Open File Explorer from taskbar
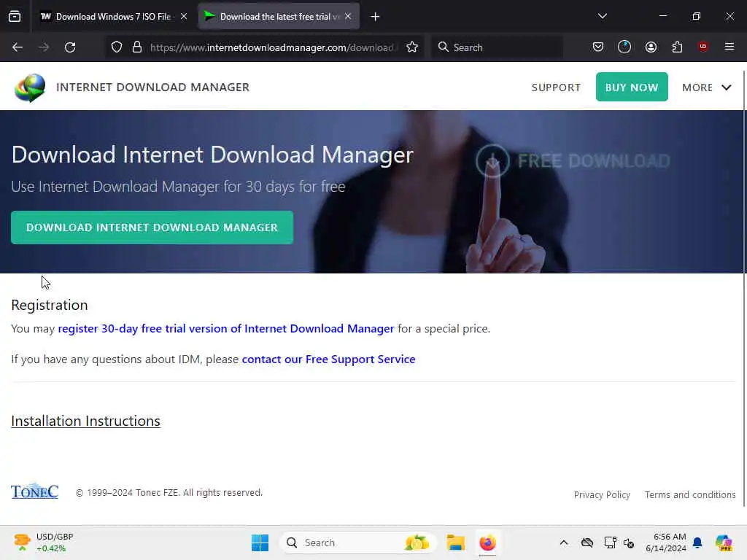 pyautogui.click(x=455, y=542)
